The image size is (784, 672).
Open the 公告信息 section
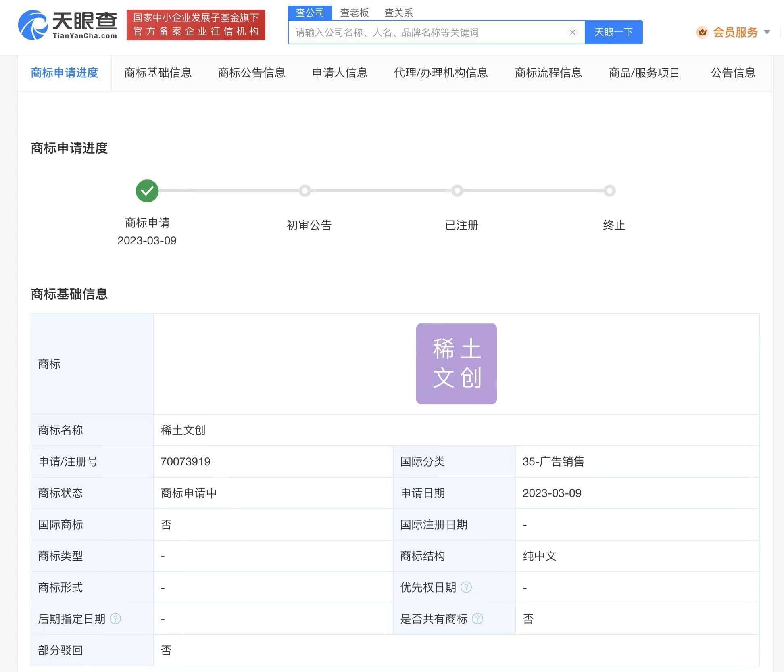[733, 73]
